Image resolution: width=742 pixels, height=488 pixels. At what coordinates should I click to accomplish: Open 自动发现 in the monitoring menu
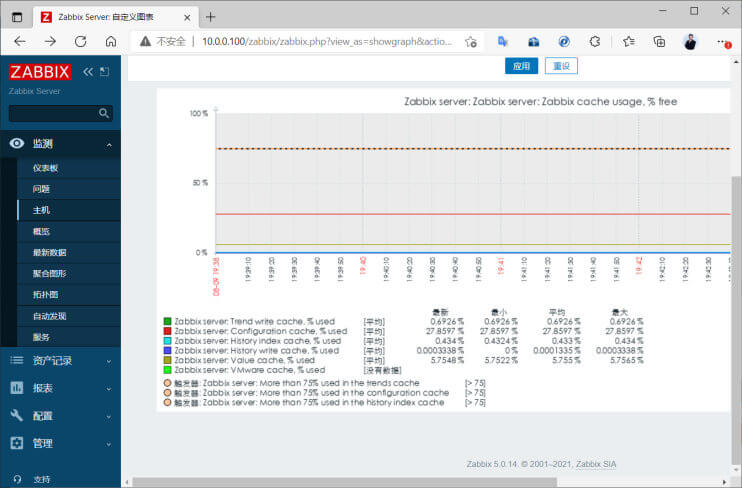(x=49, y=316)
